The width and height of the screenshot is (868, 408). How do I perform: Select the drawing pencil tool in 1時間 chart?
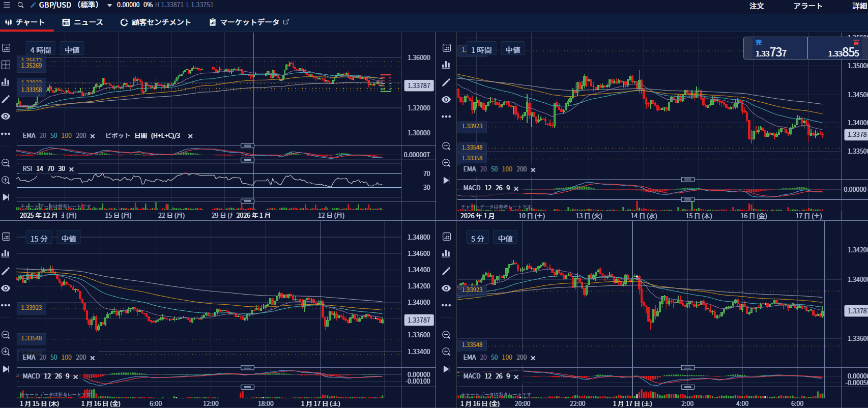coord(446,82)
